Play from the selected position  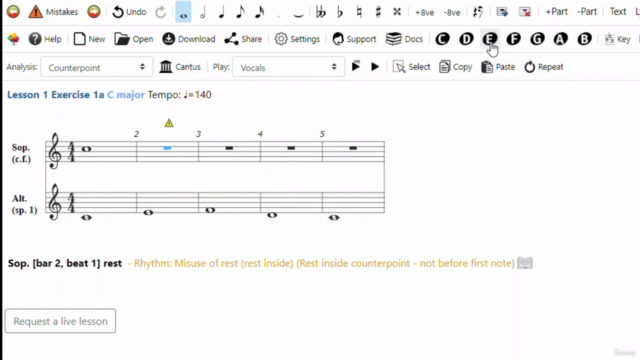point(356,66)
